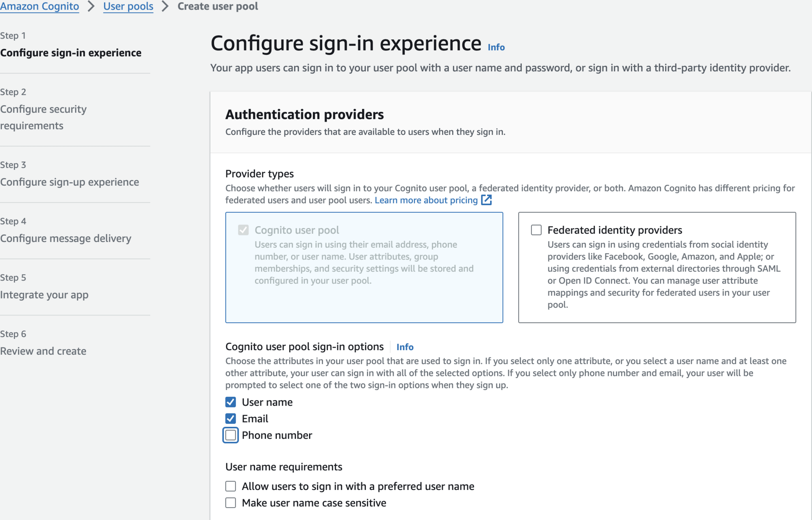The width and height of the screenshot is (812, 520).
Task: Click the breadcrumb chevron after User pools
Action: (165, 6)
